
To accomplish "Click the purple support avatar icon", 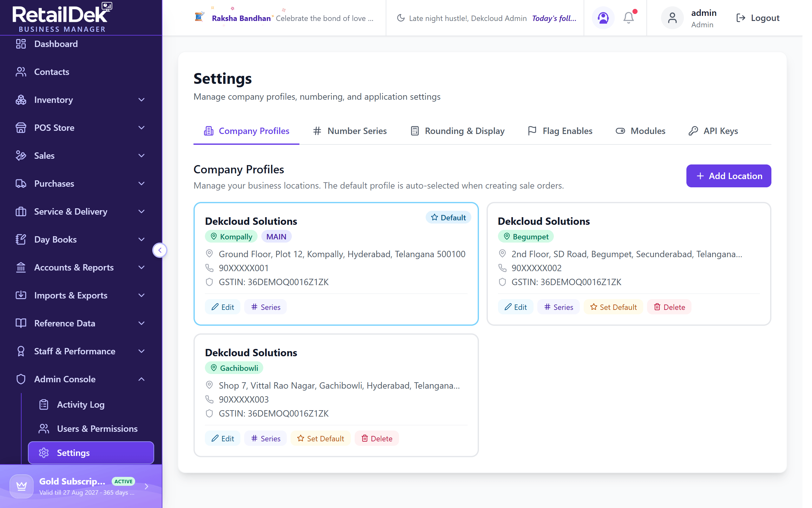I will [603, 18].
